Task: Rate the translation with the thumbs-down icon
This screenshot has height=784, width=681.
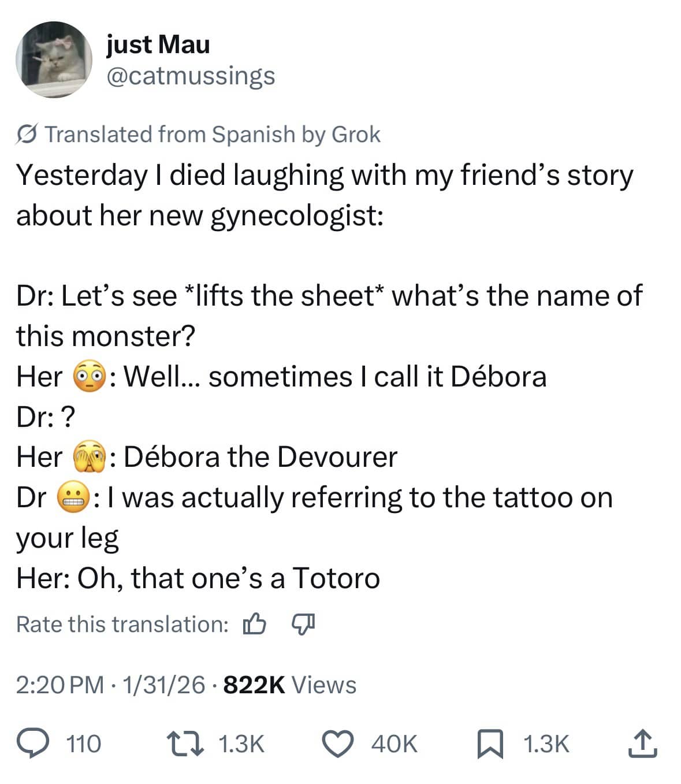Action: click(x=303, y=624)
